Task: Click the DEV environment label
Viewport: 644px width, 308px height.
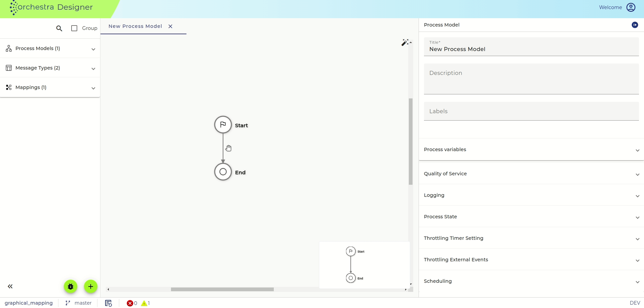Action: [x=635, y=303]
